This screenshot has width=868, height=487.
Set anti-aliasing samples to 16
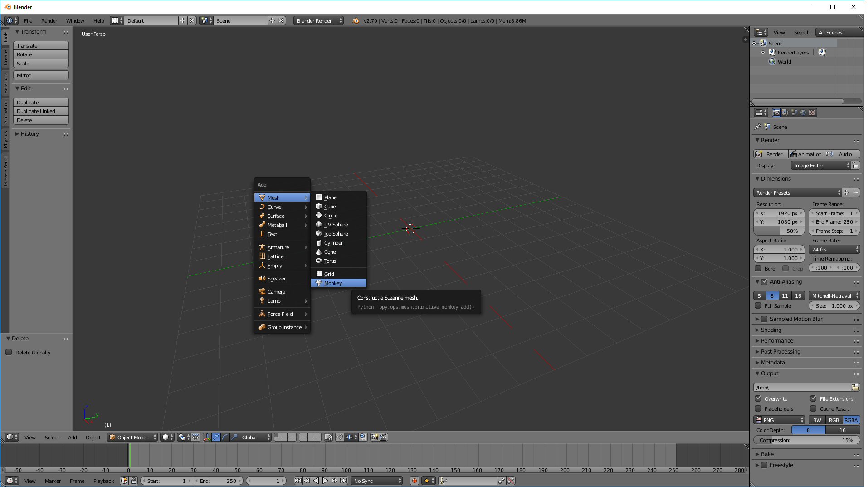[798, 295]
